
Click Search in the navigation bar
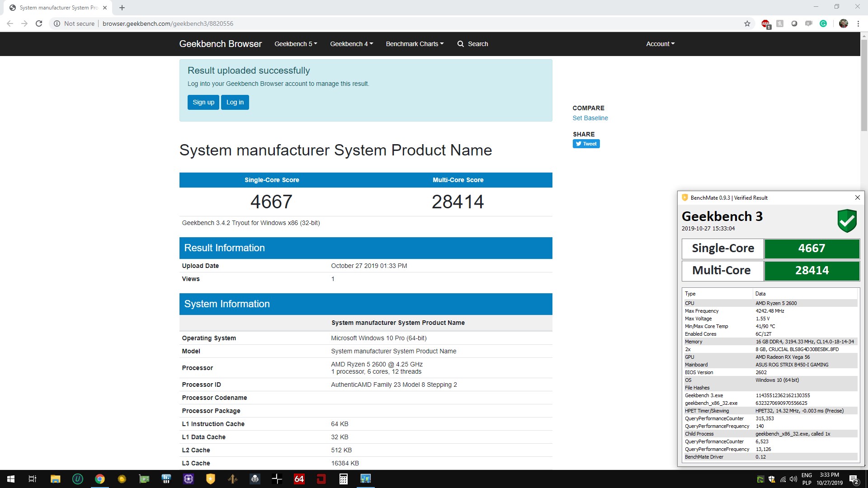(x=473, y=44)
